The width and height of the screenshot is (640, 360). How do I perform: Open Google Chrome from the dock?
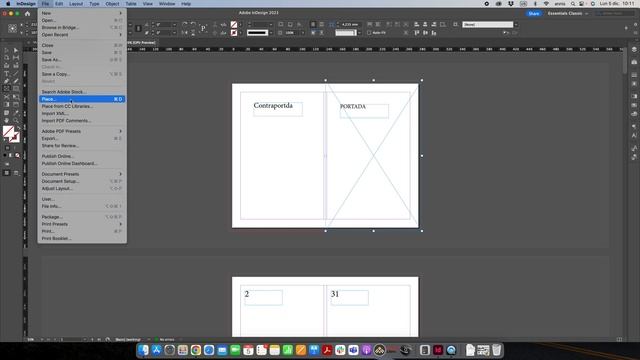[x=196, y=350]
